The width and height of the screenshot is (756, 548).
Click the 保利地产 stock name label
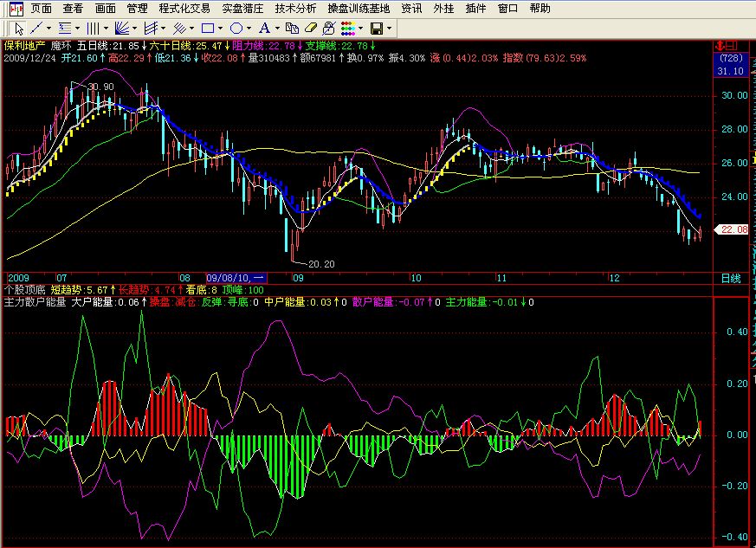[24, 45]
